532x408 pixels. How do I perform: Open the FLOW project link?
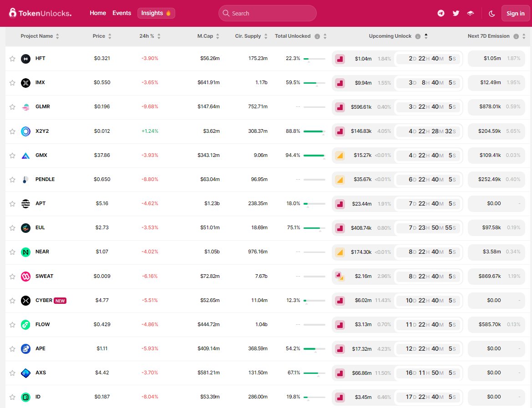42,324
